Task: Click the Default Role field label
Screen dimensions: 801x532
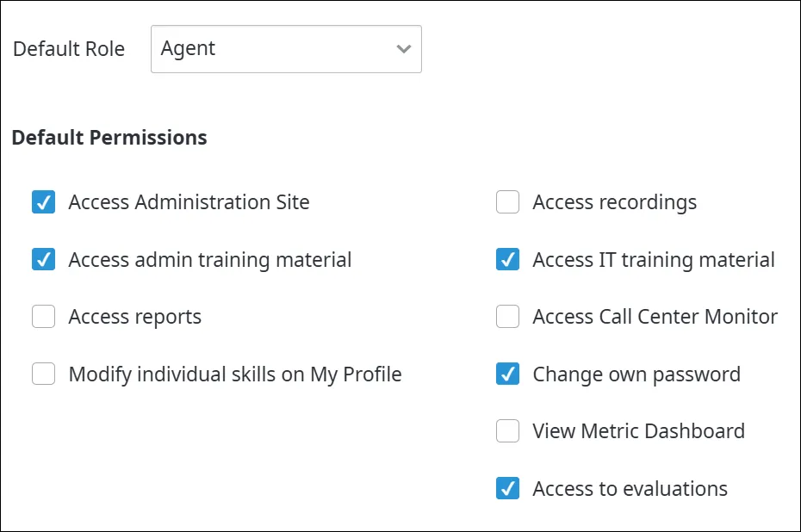Action: pos(69,49)
